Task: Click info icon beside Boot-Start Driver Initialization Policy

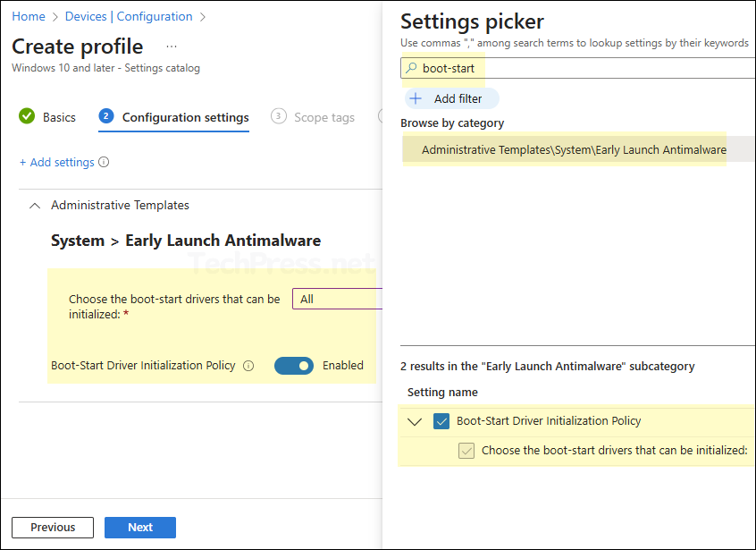Action: (x=248, y=366)
